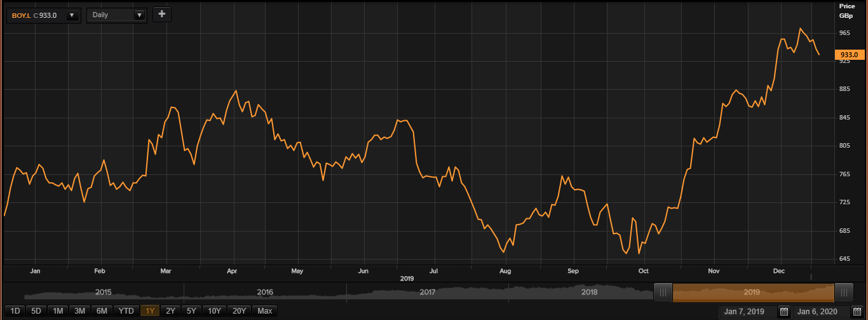Click the 685 price axis label

click(x=844, y=231)
